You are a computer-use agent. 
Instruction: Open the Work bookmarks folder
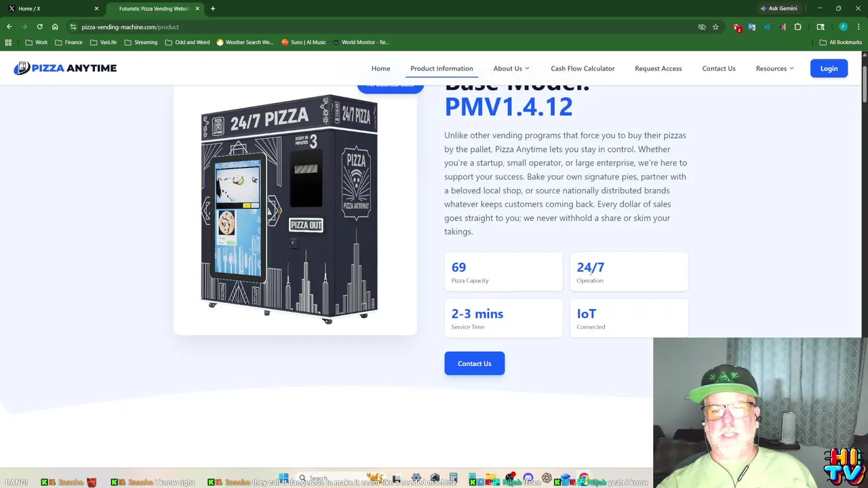(x=37, y=42)
